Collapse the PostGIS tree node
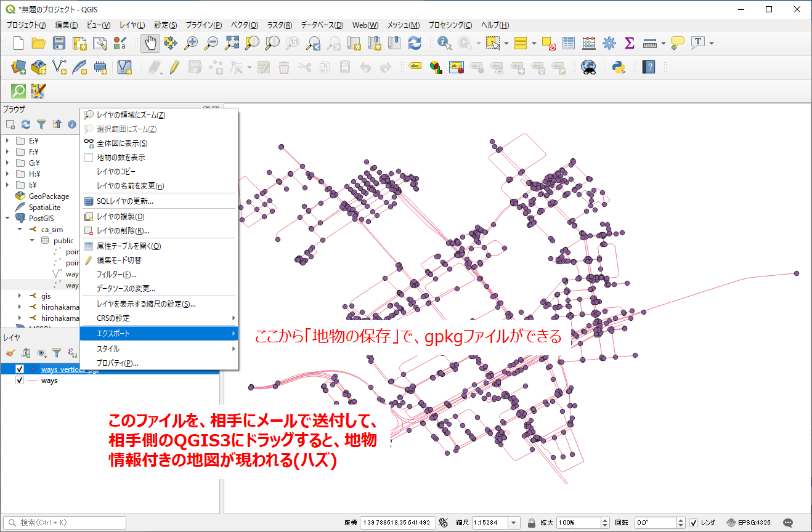 pyautogui.click(x=8, y=218)
